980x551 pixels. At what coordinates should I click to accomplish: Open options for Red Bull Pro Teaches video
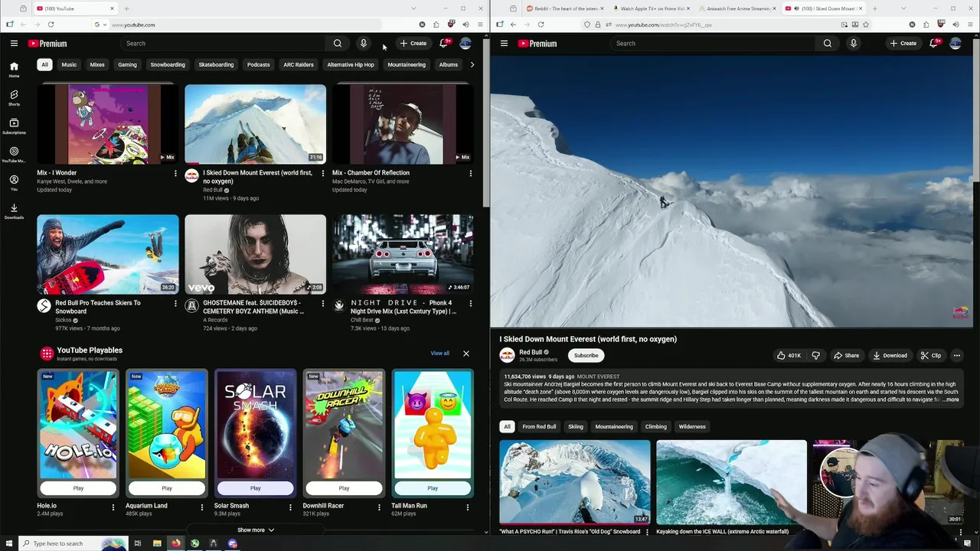(175, 304)
